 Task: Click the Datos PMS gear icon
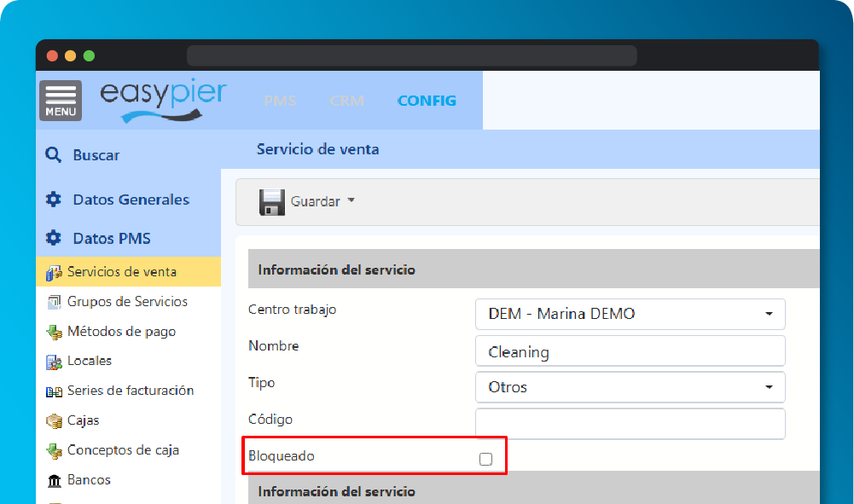(x=54, y=238)
